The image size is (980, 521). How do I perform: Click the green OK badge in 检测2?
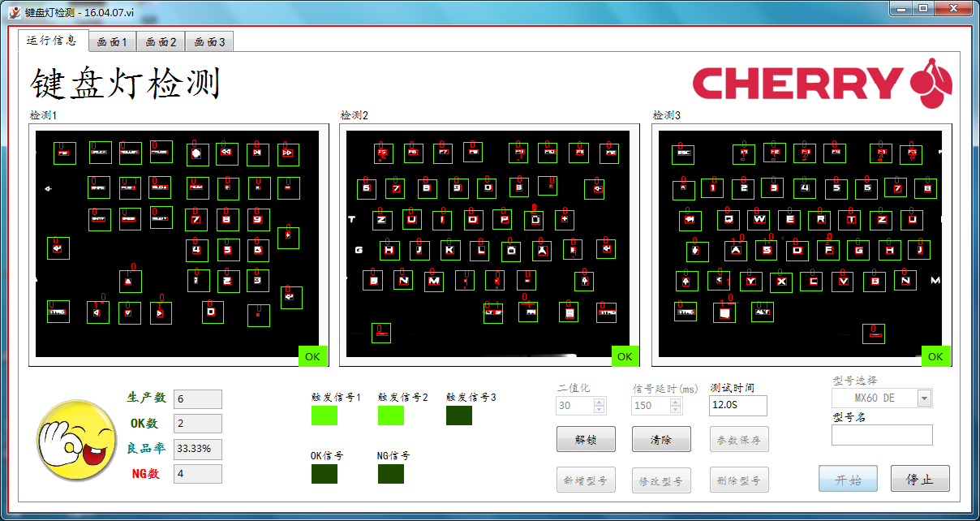624,356
